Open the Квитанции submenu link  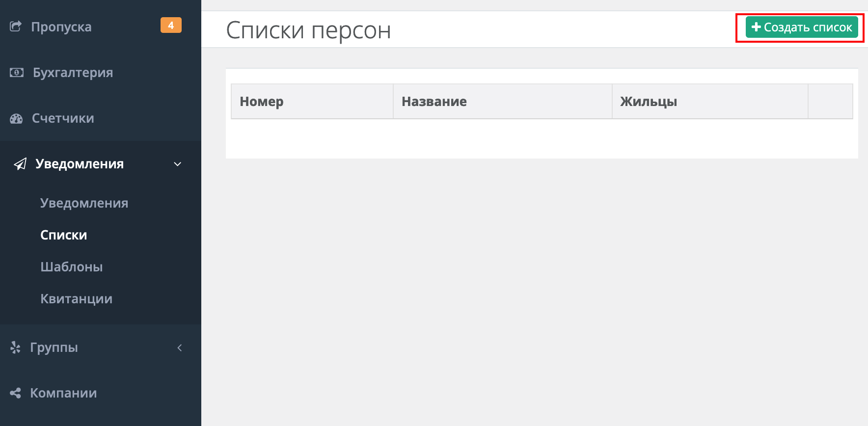[77, 299]
